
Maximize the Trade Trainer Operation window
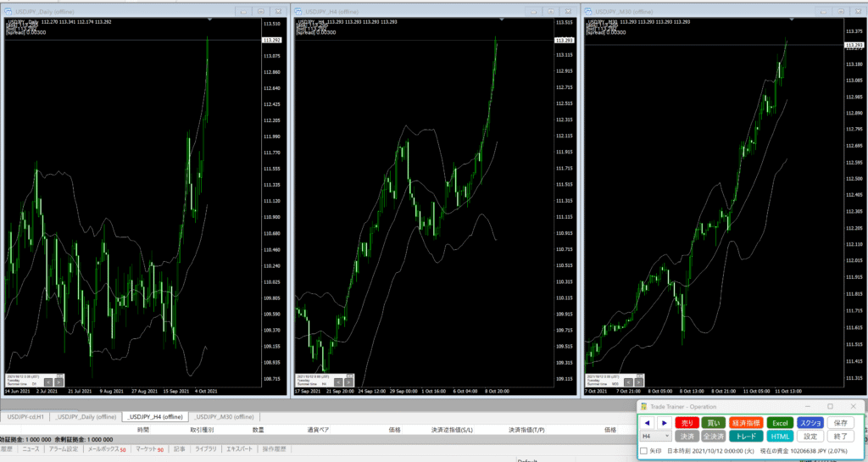(x=830, y=407)
